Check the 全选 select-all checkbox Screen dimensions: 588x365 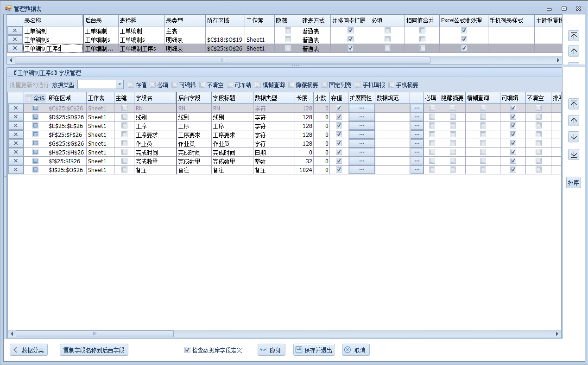[x=29, y=98]
